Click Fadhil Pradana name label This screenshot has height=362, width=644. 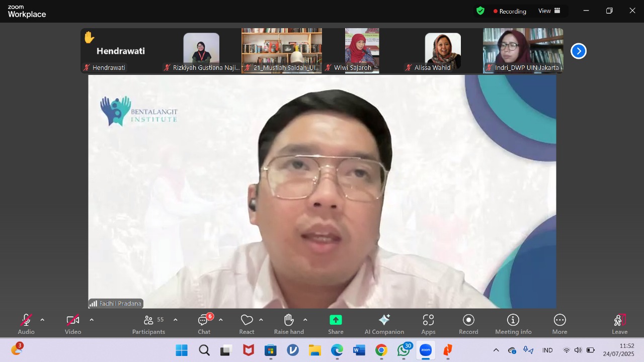(x=120, y=304)
